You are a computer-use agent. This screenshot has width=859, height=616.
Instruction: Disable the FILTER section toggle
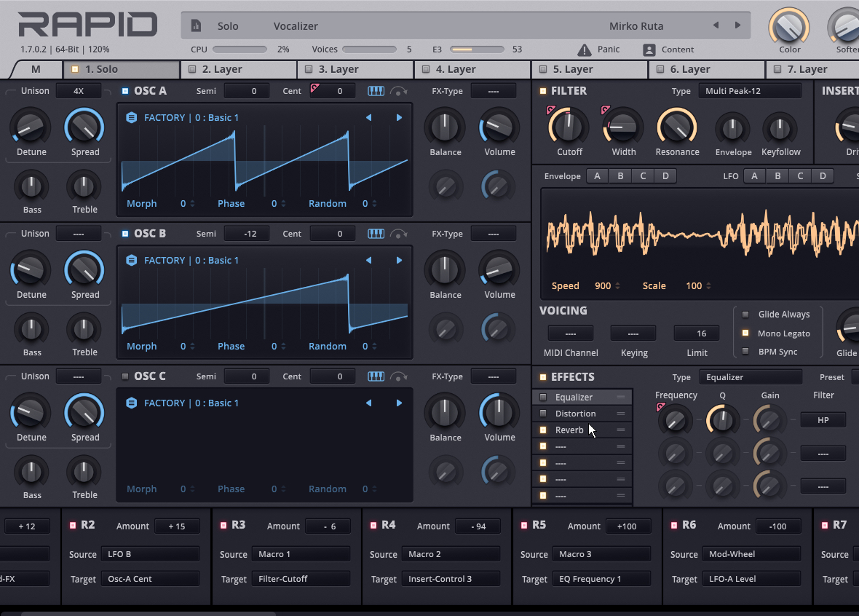tap(543, 91)
